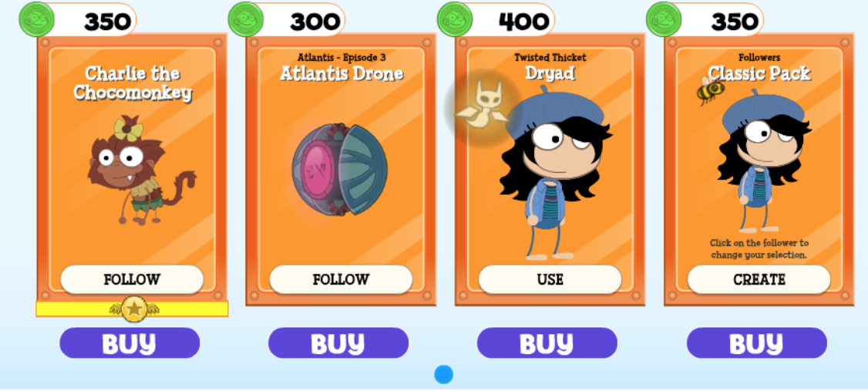The image size is (868, 391).
Task: Click the green coin icon above Classic Pack
Action: (x=664, y=19)
